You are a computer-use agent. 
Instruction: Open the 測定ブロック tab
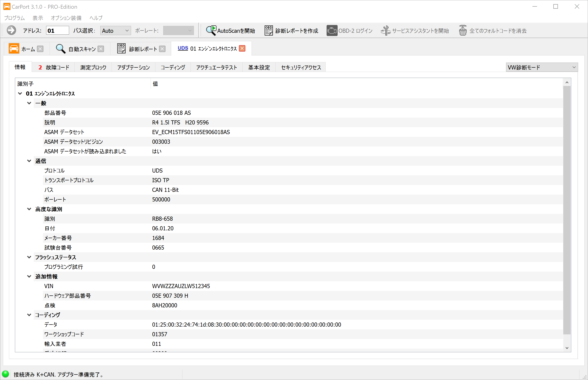pos(93,67)
